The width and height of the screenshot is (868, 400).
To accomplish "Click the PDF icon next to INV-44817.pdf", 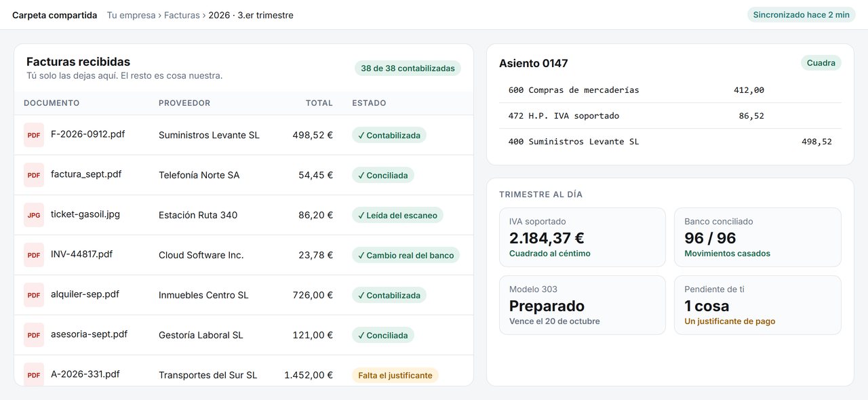I will tap(34, 255).
